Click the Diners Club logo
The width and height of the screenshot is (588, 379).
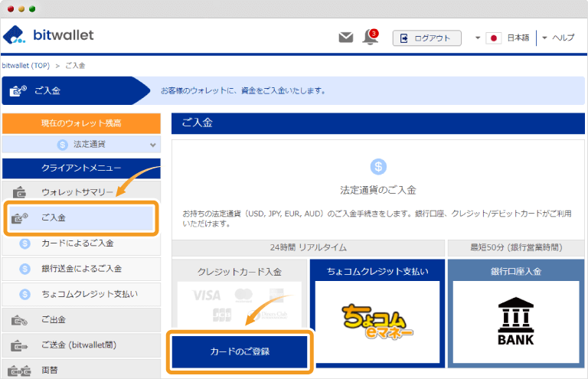pos(268,315)
